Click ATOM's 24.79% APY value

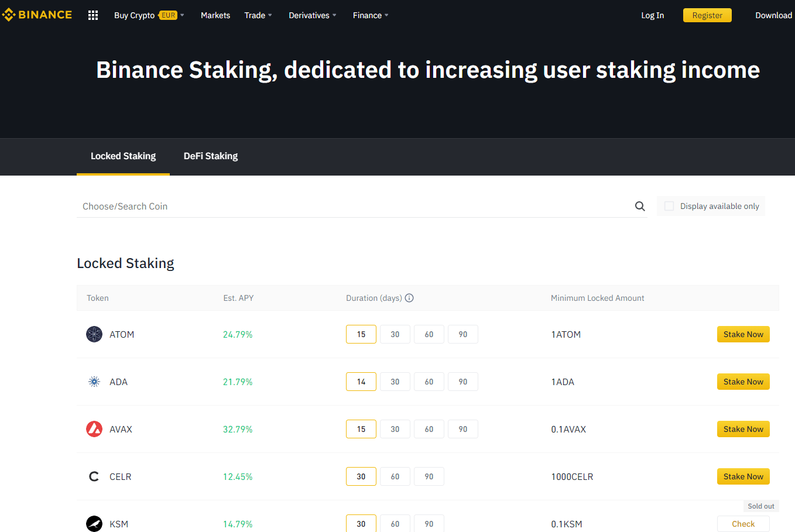[238, 334]
